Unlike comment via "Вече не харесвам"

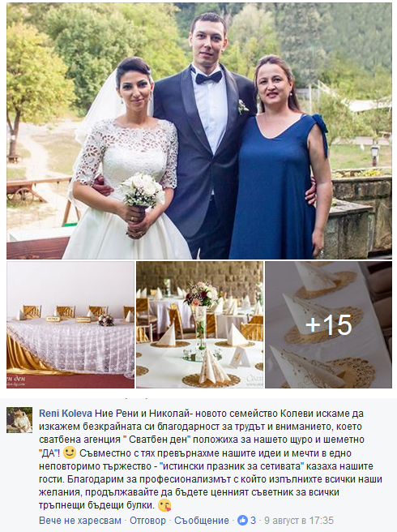click(80, 521)
